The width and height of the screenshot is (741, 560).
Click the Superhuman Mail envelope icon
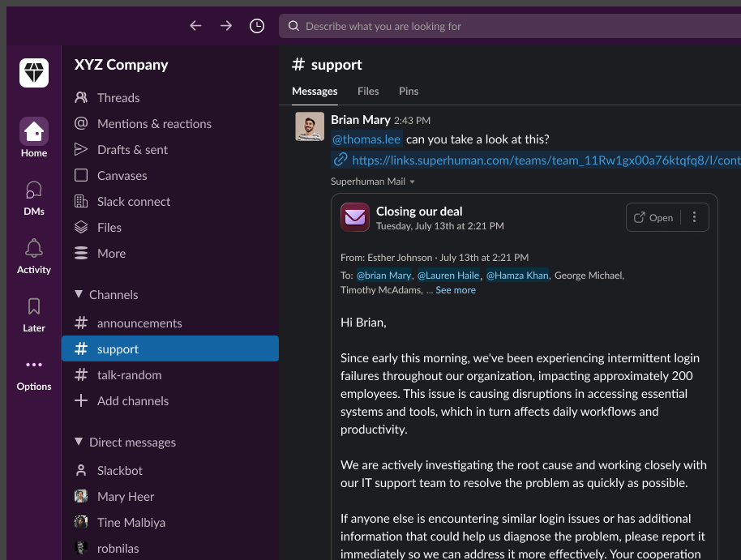pyautogui.click(x=355, y=217)
